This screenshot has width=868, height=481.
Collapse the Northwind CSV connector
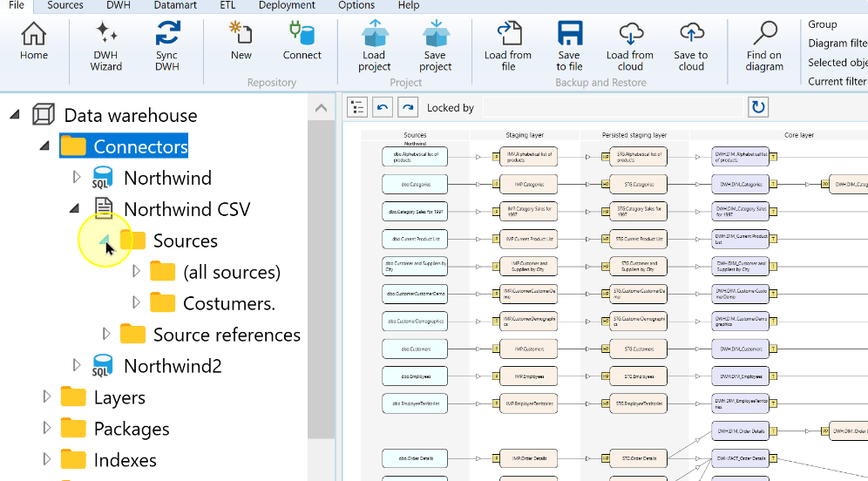pos(74,208)
